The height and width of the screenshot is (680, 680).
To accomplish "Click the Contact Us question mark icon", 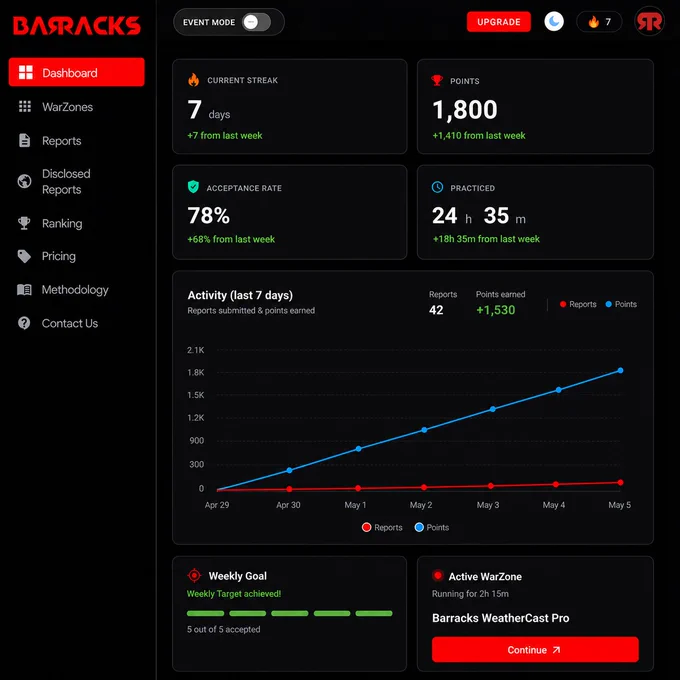I will [24, 323].
